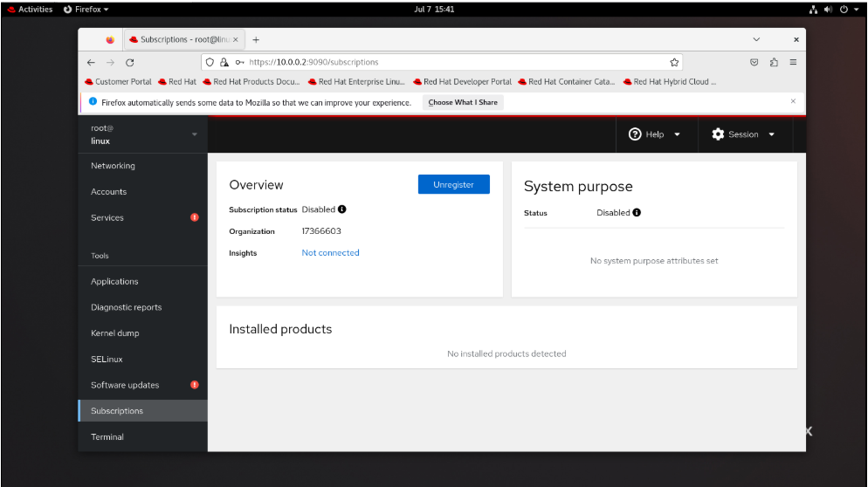Open the Networking page

113,166
